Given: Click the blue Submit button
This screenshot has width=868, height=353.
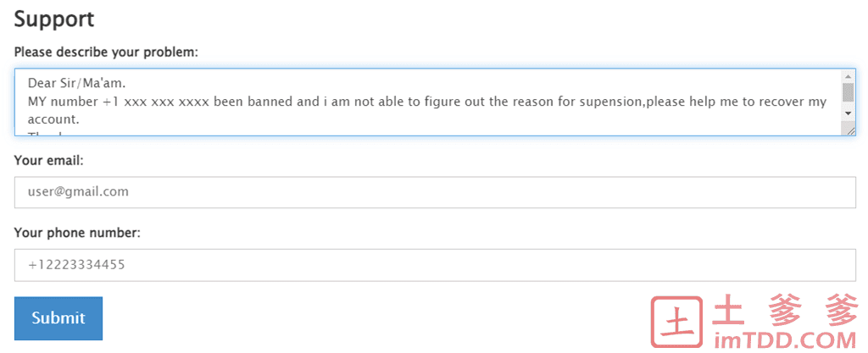Looking at the screenshot, I should (58, 318).
